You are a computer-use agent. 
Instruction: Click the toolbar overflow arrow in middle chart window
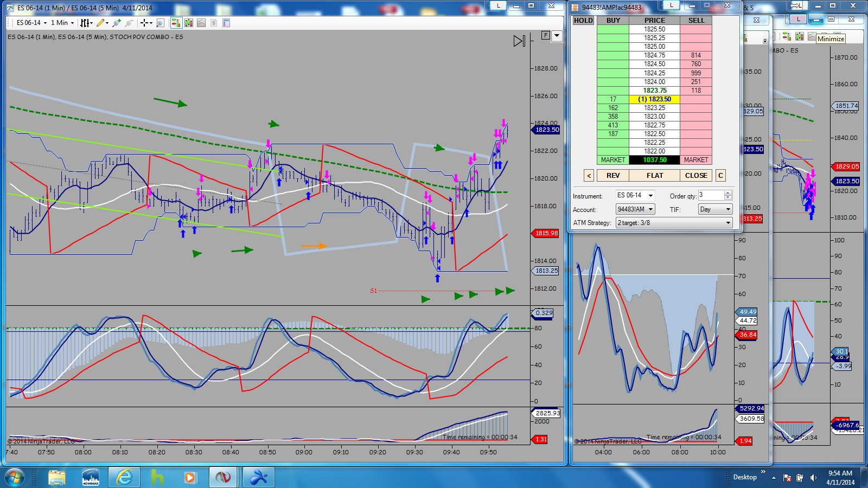[765, 40]
